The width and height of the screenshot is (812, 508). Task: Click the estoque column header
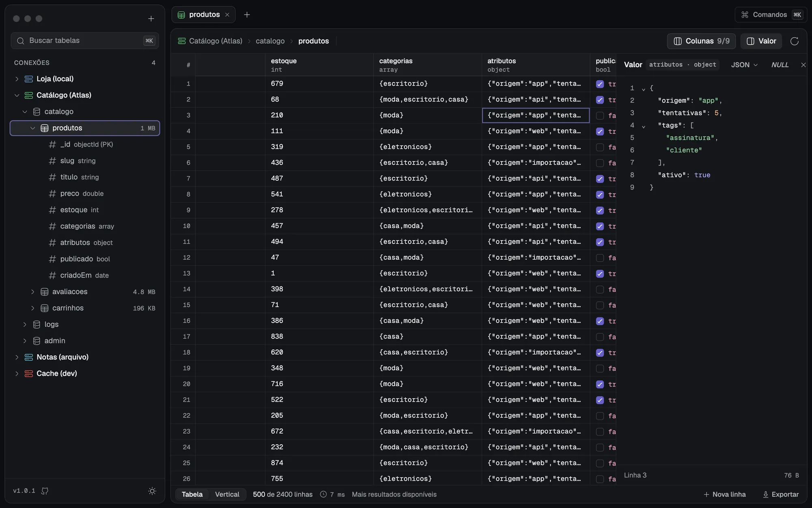(x=319, y=65)
